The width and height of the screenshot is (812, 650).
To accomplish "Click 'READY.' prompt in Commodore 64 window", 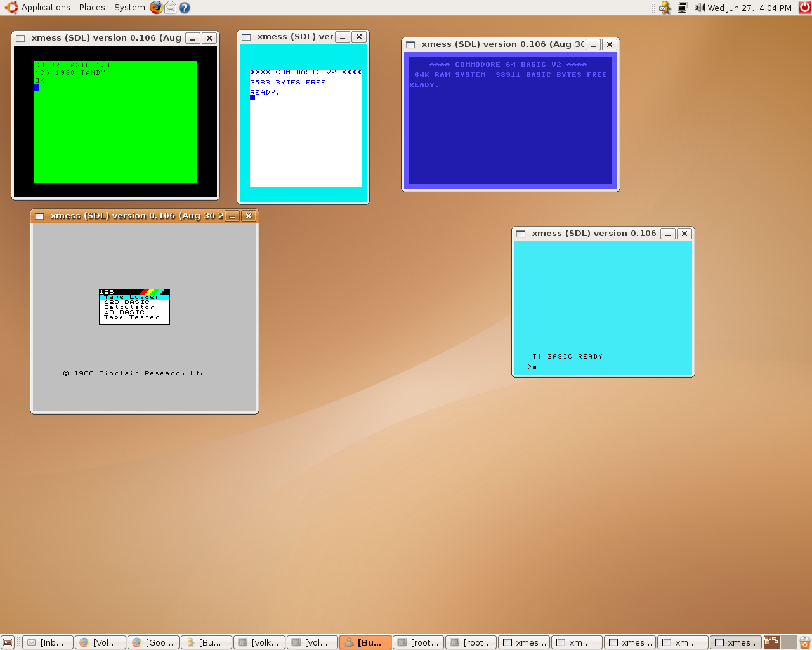I will pyautogui.click(x=424, y=85).
